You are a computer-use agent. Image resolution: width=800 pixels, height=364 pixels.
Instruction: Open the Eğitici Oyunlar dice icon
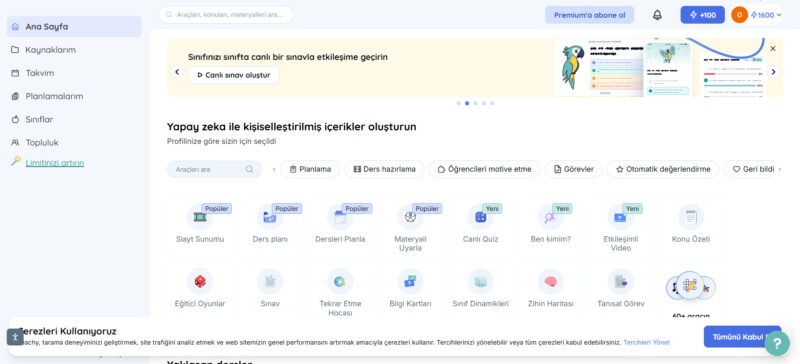click(x=200, y=281)
